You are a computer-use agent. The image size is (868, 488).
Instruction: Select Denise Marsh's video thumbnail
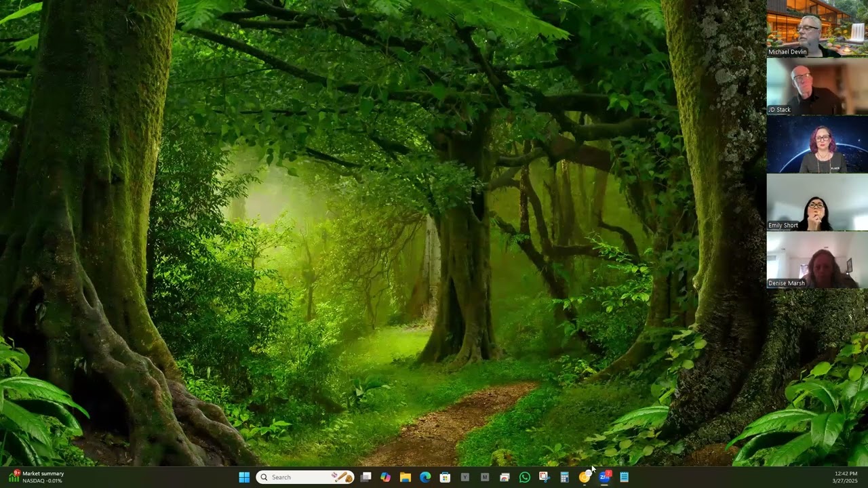(x=817, y=260)
